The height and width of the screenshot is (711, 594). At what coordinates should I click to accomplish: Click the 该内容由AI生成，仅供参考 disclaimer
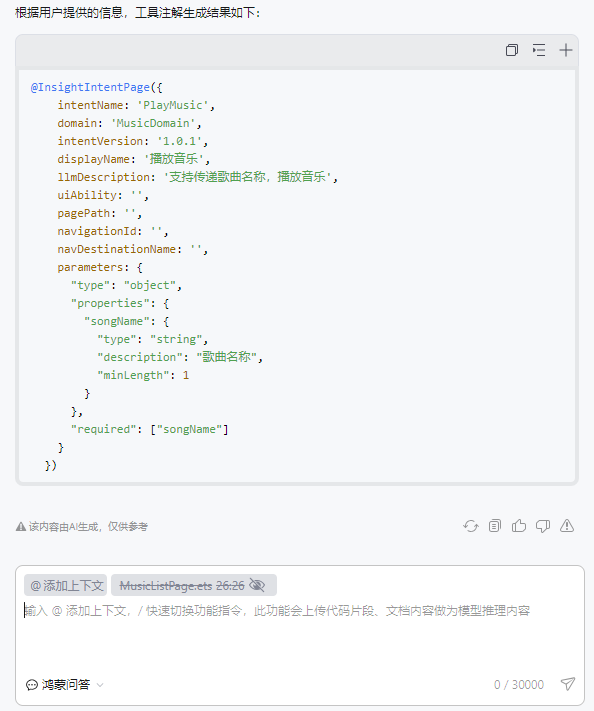(82, 526)
